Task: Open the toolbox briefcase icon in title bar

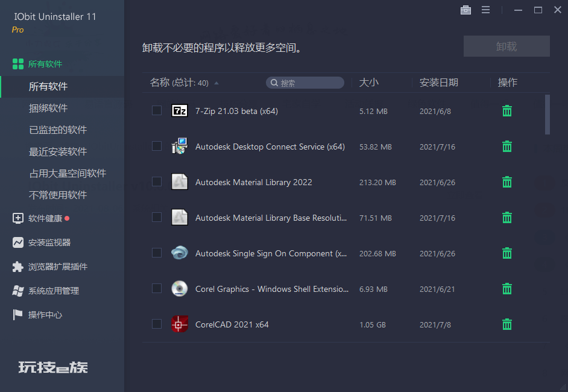Action: pos(465,10)
